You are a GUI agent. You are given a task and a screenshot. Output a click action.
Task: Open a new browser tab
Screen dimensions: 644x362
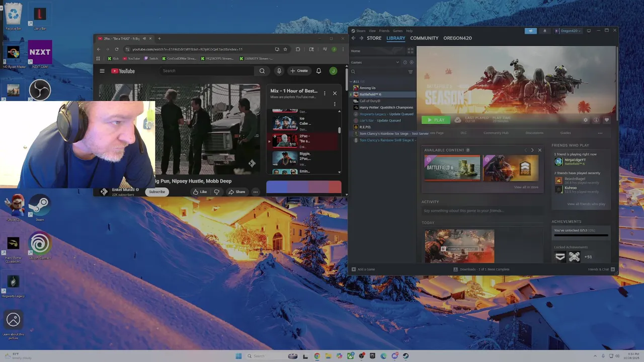159,38
